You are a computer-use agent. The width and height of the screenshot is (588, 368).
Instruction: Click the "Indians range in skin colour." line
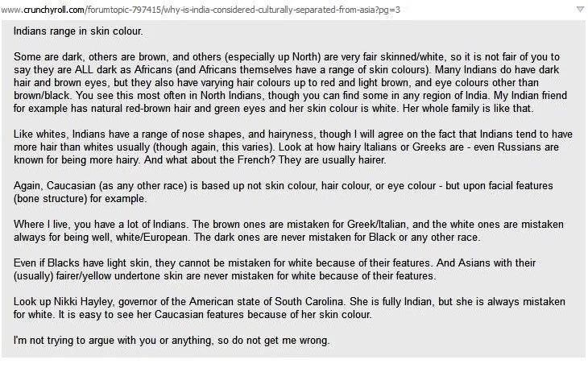pos(76,31)
